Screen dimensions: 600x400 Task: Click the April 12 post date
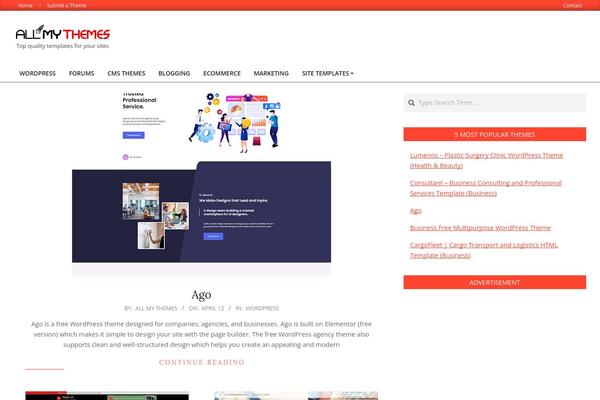(x=212, y=308)
